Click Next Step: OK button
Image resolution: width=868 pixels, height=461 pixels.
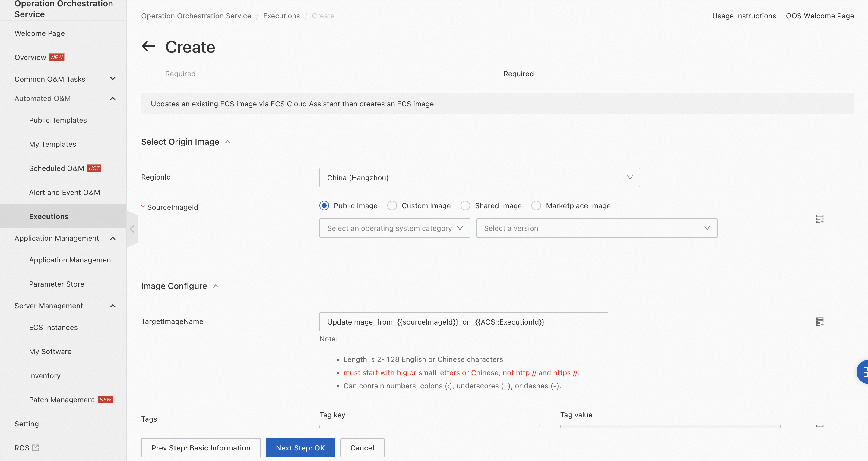[x=300, y=447]
